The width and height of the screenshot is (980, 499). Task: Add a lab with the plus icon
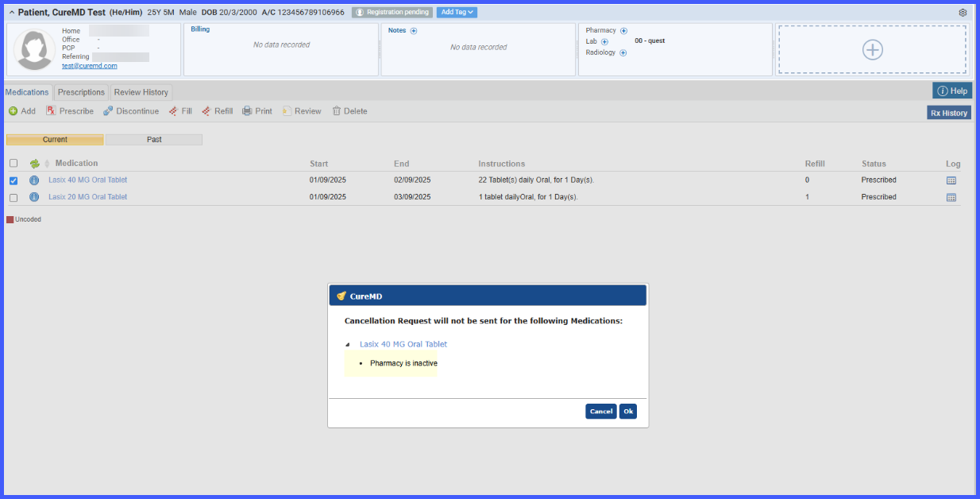[604, 41]
